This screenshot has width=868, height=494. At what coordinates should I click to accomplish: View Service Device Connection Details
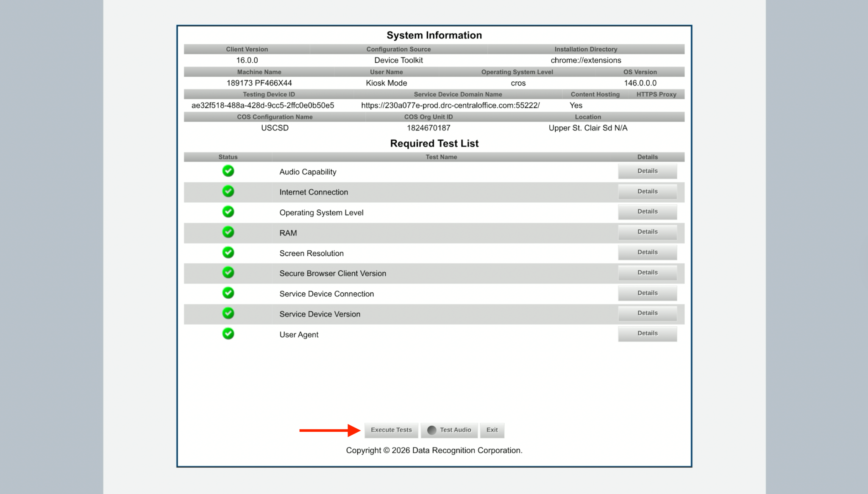[x=647, y=293]
